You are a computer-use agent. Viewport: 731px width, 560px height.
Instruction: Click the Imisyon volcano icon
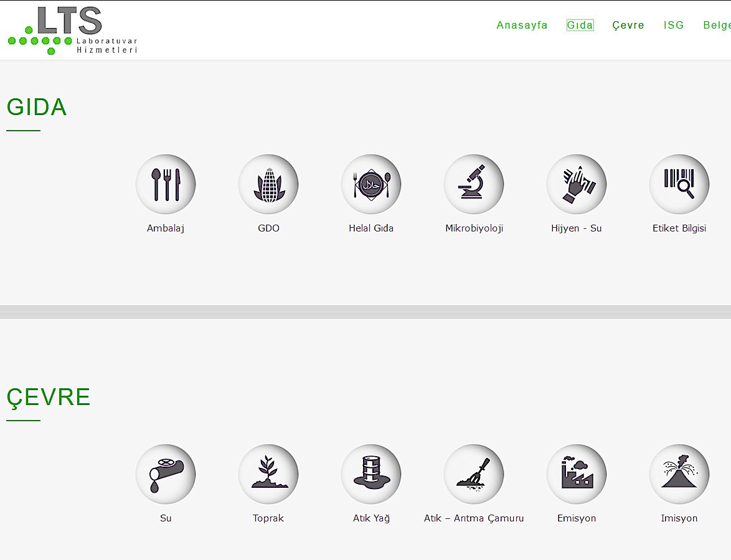679,474
